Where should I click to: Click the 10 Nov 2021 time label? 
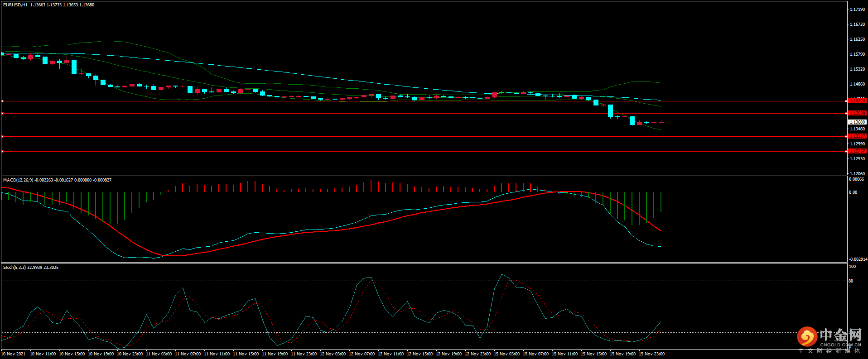[x=14, y=354]
